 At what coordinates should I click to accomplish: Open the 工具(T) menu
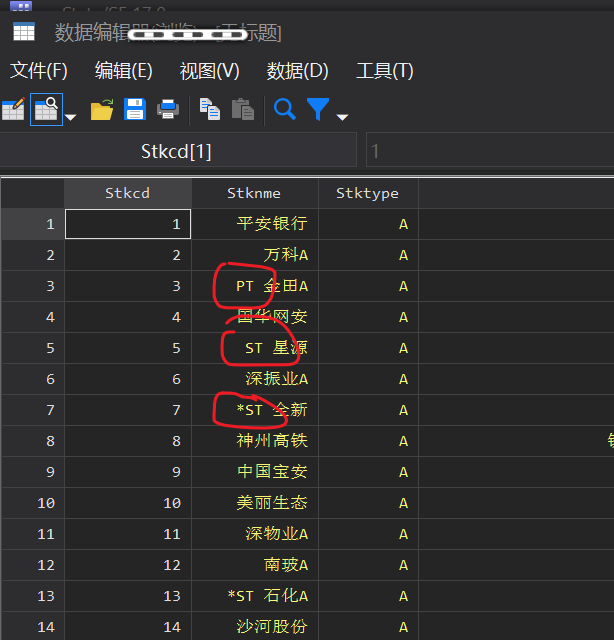(x=385, y=71)
